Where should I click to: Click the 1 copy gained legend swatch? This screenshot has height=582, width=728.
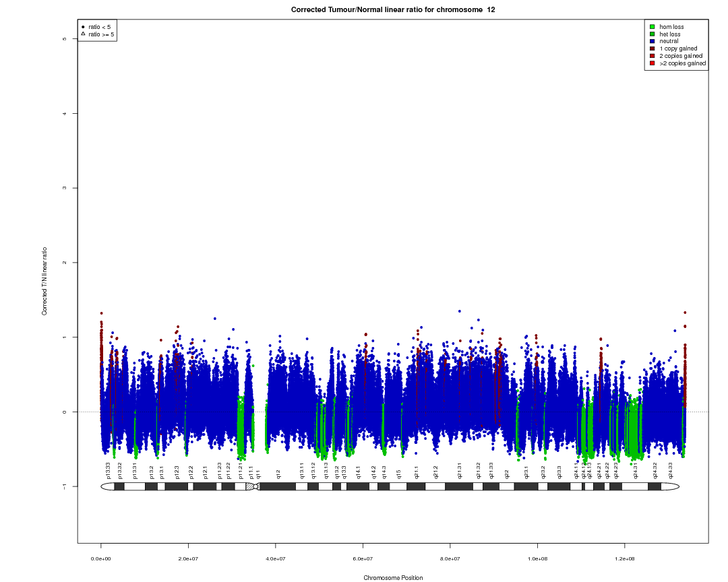653,48
